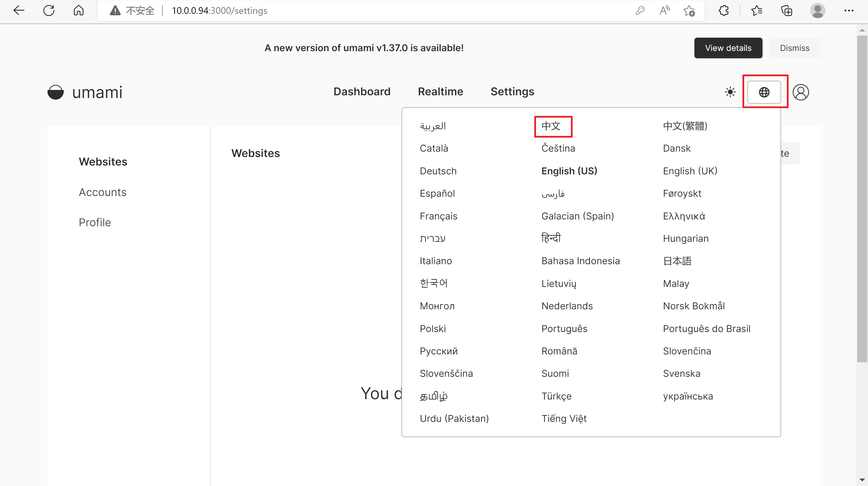The image size is (868, 486).
Task: Select Malay language
Action: click(676, 284)
